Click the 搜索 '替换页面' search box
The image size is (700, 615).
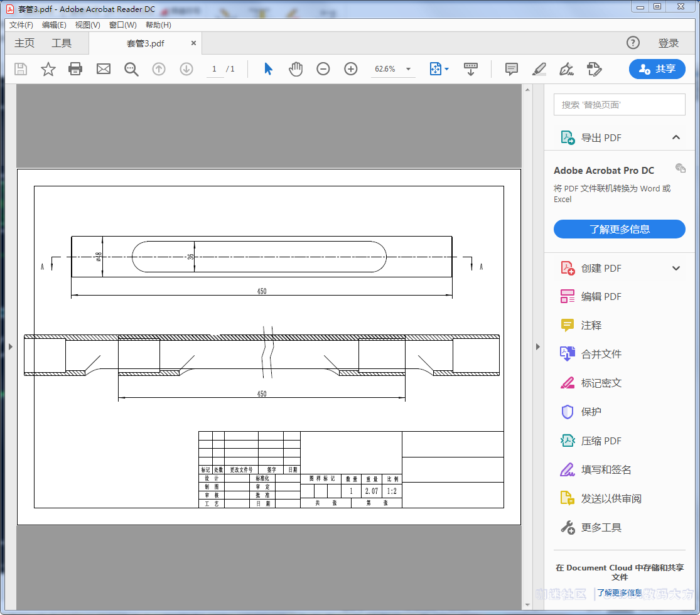[x=619, y=105]
